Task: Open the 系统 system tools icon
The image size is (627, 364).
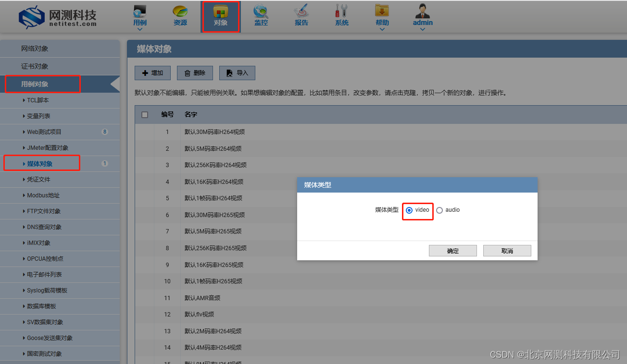Action: pos(341,11)
